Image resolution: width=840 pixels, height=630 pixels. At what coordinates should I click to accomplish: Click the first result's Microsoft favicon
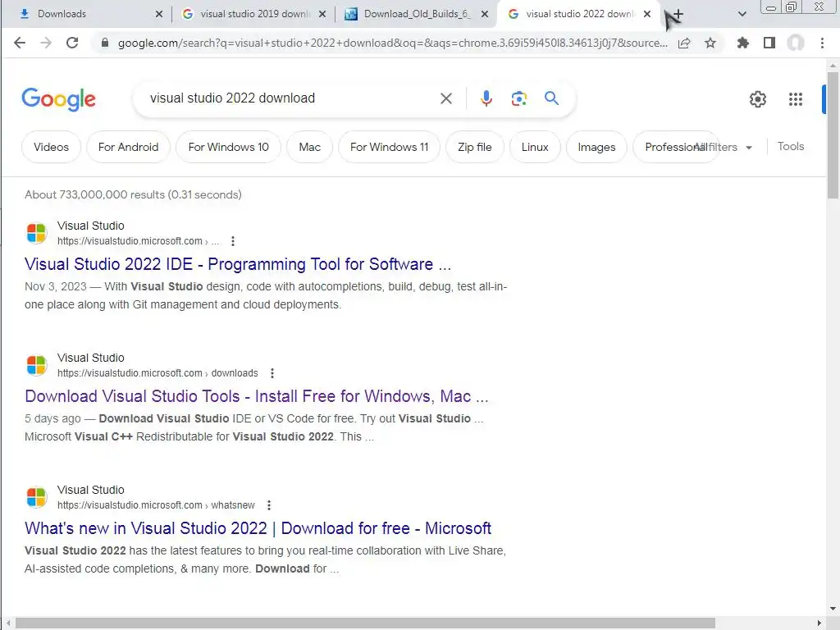(36, 233)
